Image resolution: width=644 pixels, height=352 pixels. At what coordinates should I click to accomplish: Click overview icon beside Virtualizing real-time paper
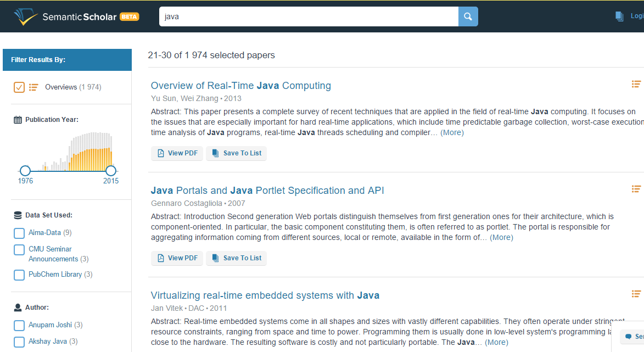636,294
